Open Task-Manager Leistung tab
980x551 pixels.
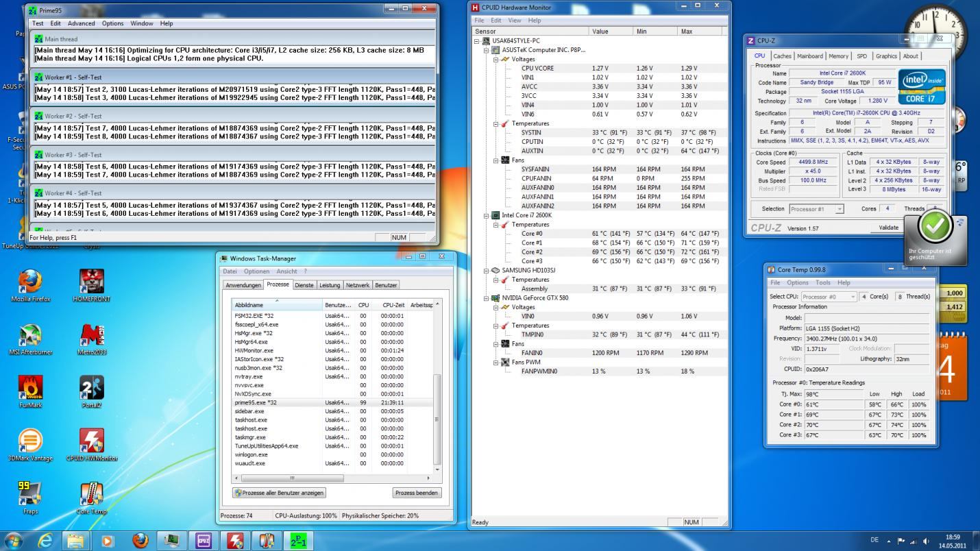point(330,285)
